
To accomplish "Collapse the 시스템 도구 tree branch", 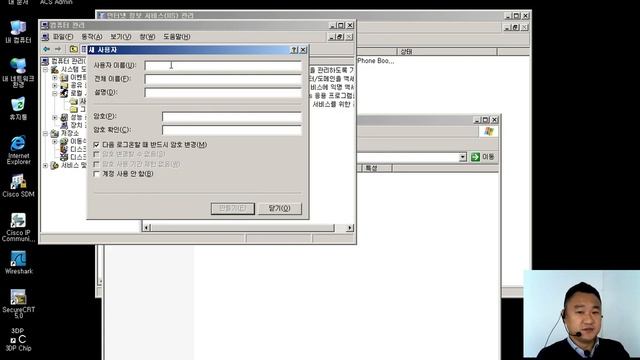I will (x=46, y=69).
